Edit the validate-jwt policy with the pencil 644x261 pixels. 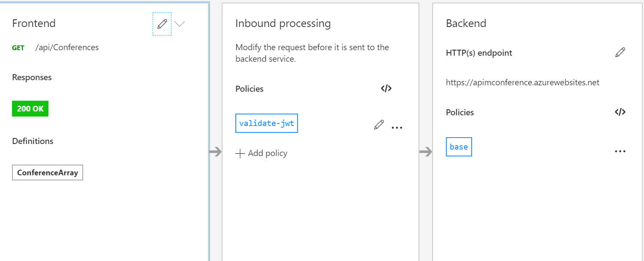coord(379,125)
